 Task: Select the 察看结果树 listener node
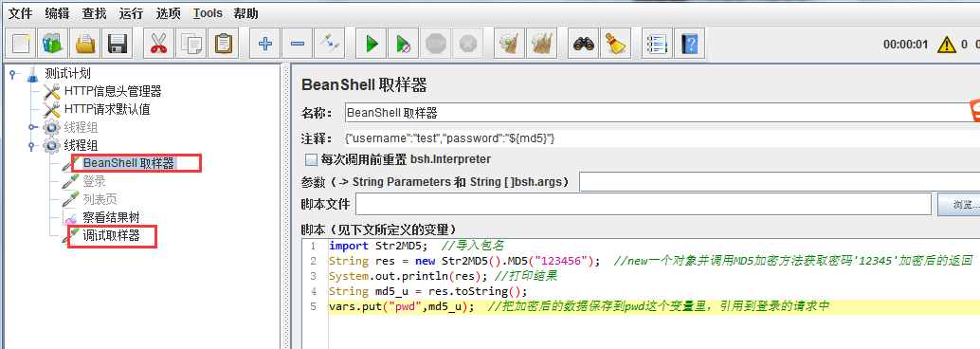(x=111, y=218)
